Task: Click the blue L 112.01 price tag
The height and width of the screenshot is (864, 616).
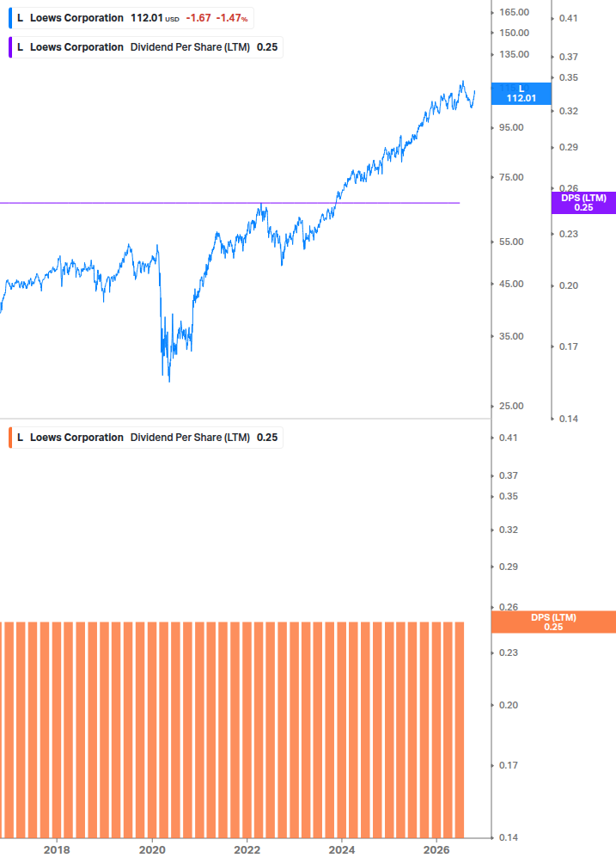Action: pyautogui.click(x=521, y=94)
